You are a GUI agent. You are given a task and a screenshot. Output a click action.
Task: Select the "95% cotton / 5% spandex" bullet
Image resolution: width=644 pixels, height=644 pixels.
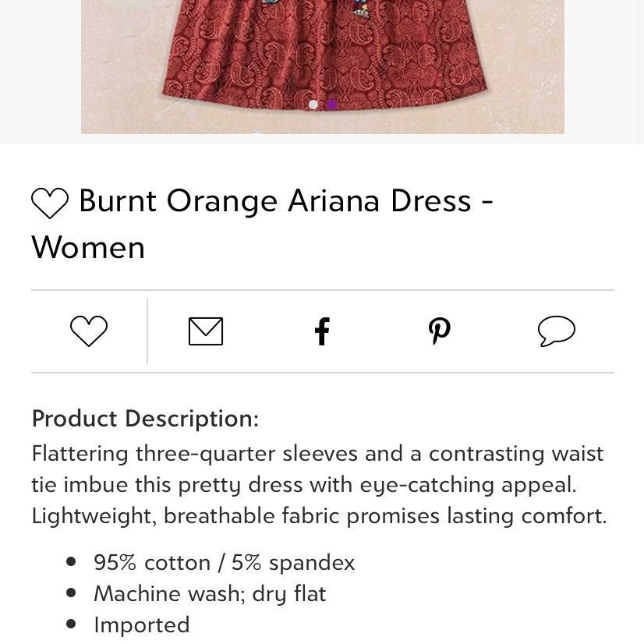224,563
